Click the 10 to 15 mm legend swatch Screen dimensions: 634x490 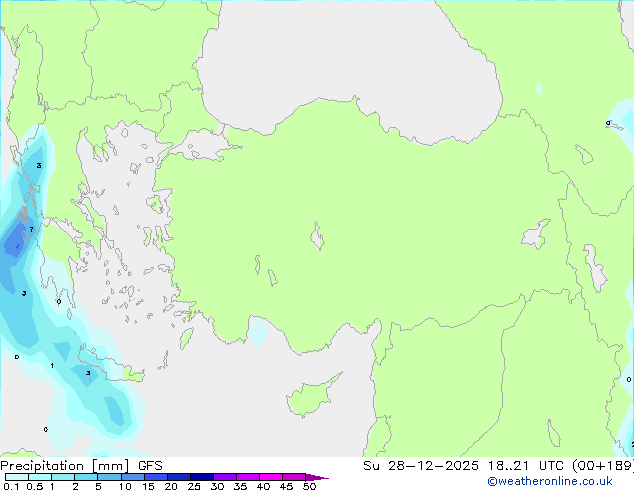(x=132, y=477)
